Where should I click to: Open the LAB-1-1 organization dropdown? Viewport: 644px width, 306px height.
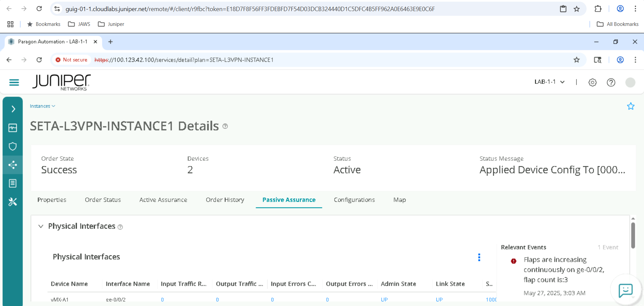[x=549, y=82]
